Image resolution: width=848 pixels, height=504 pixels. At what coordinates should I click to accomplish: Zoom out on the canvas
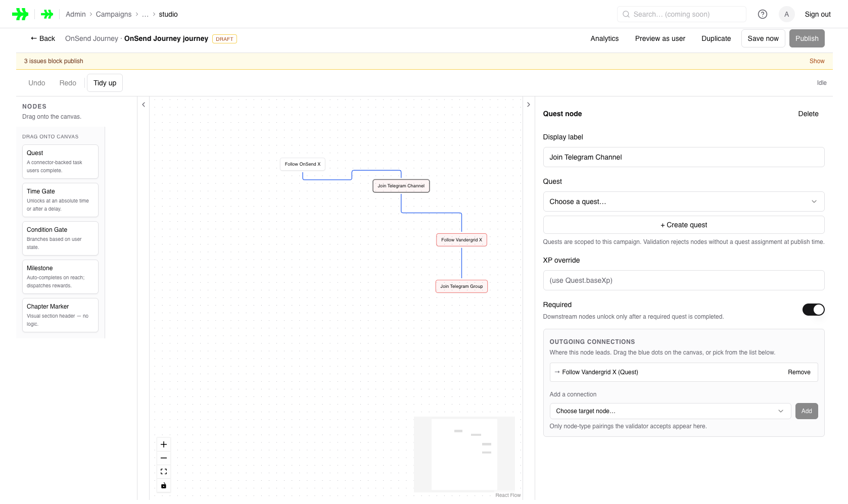164,458
